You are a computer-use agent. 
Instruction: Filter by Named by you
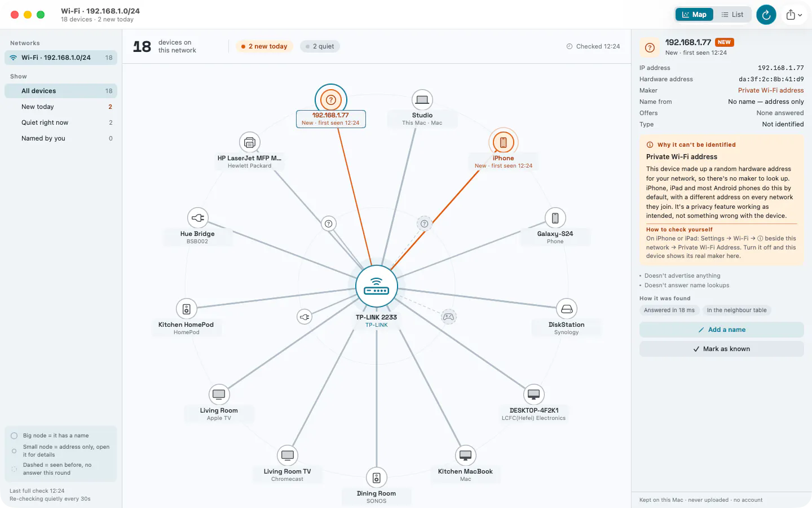61,138
